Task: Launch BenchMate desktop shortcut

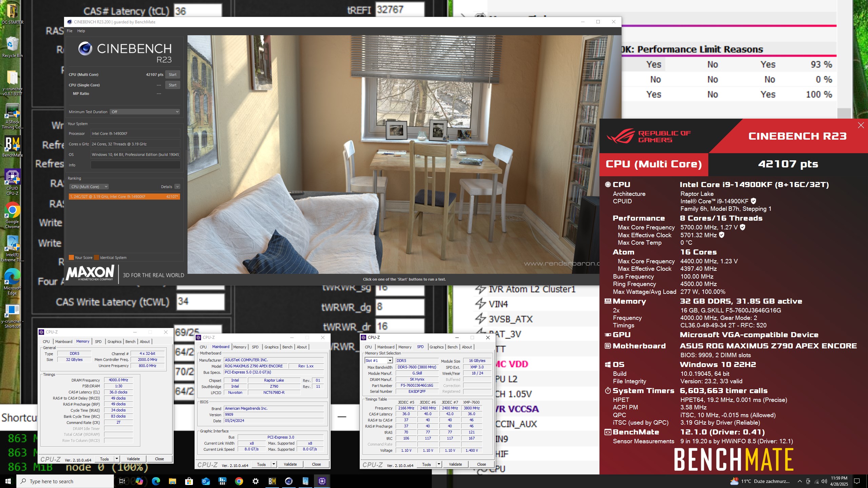Action: coord(13,146)
